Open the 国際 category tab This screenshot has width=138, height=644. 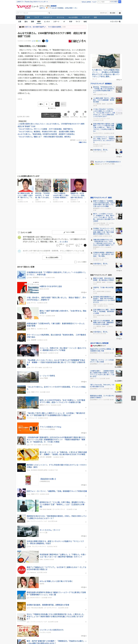coord(32,21)
